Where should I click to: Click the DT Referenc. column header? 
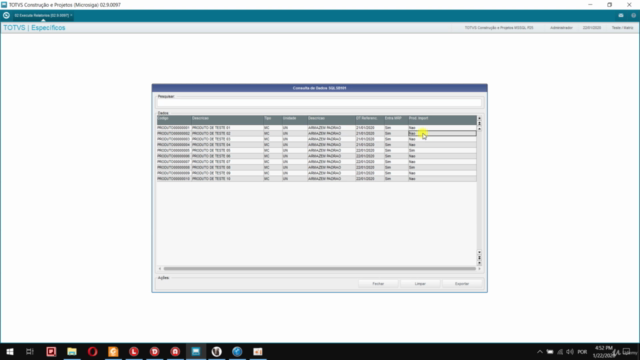tap(369, 120)
